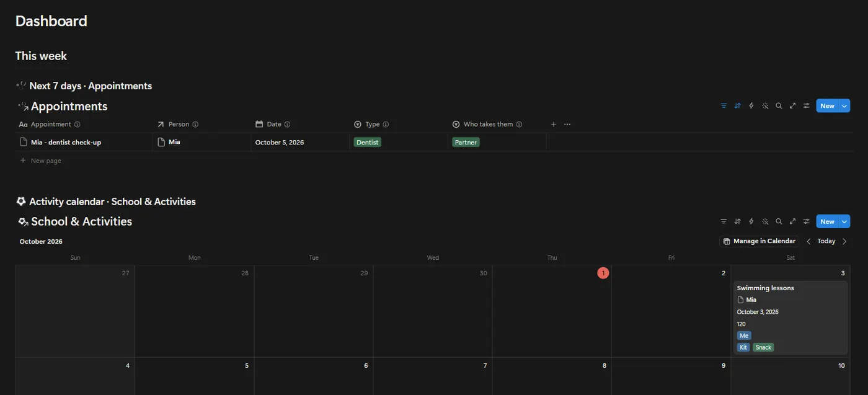This screenshot has height=395, width=868.
Task: Click the info icon beside Type column
Action: pos(386,125)
